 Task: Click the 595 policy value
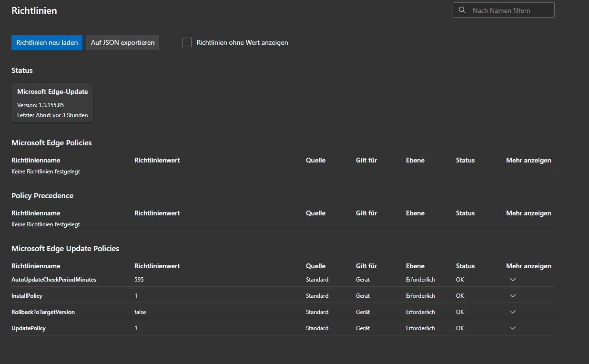pyautogui.click(x=139, y=280)
